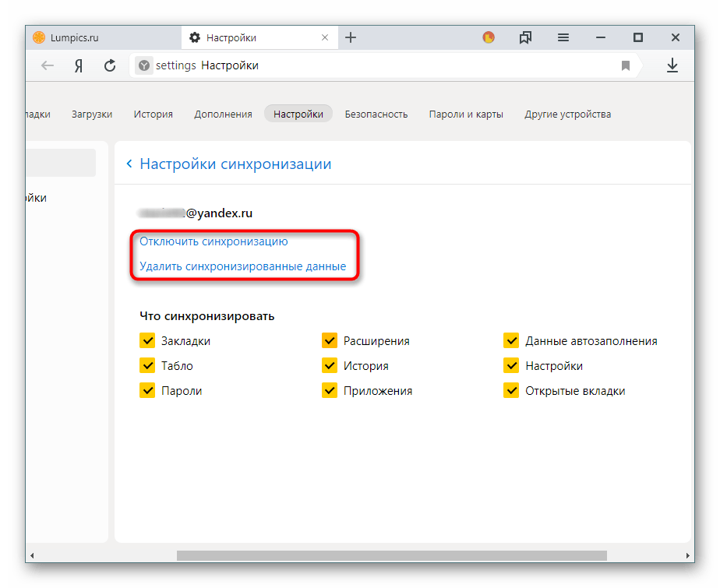Switch to the Безопасность tab
The width and height of the screenshot is (720, 588).
click(376, 114)
